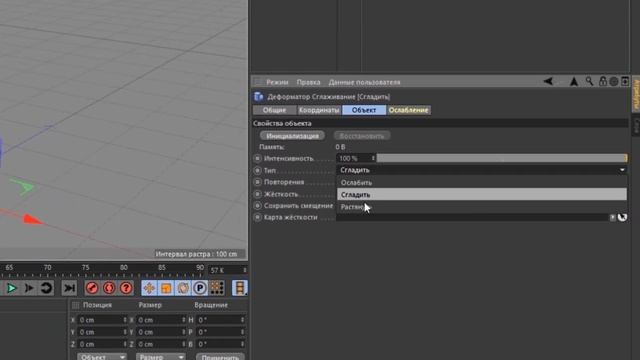Click the deformer icon beside 'Деформатор Сглаживание'
This screenshot has width=640, height=360.
click(x=258, y=97)
